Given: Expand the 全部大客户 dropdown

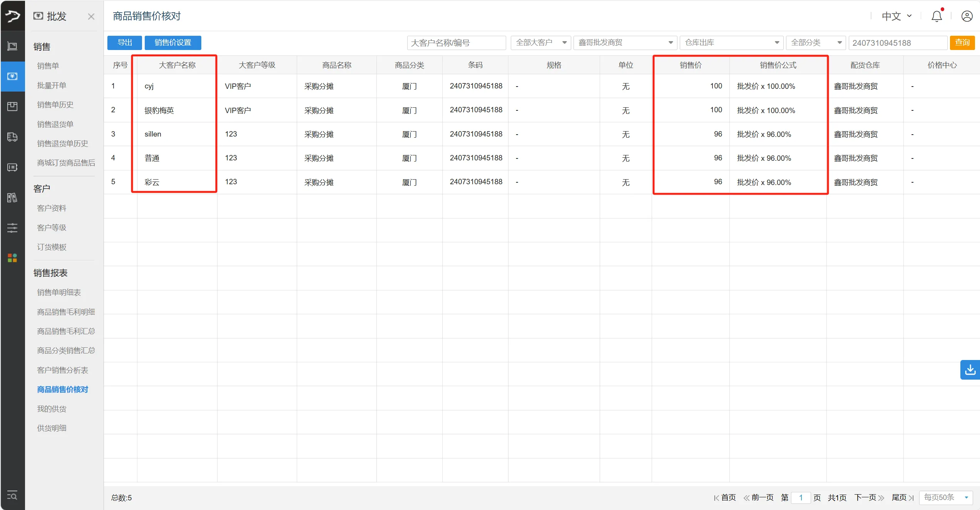Looking at the screenshot, I should point(540,43).
